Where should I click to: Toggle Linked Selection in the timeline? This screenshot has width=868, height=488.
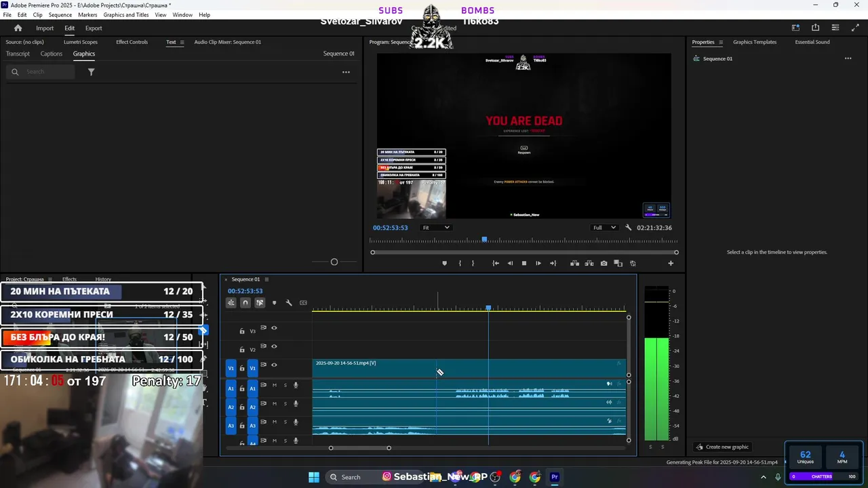point(260,303)
